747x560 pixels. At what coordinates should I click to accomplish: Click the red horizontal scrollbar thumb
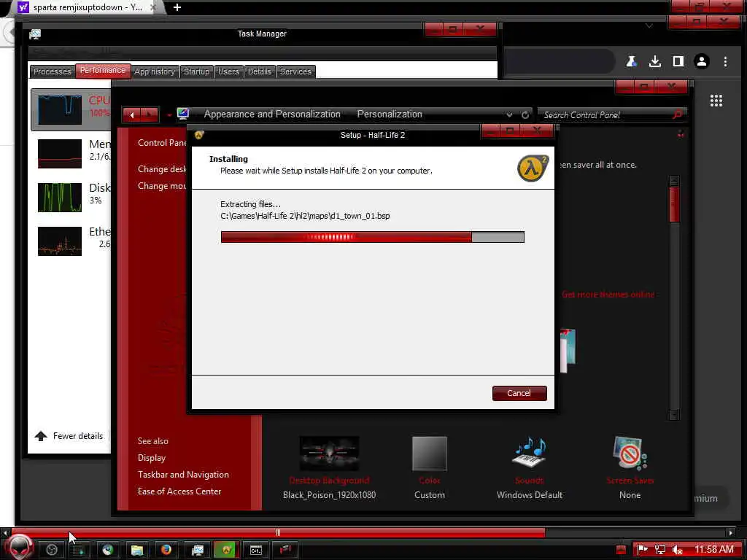pyautogui.click(x=278, y=532)
